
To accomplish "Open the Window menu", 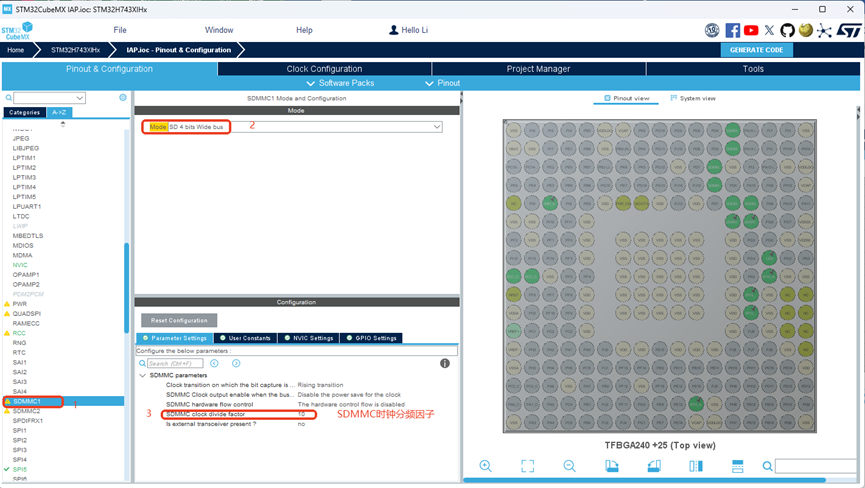I will tap(219, 30).
